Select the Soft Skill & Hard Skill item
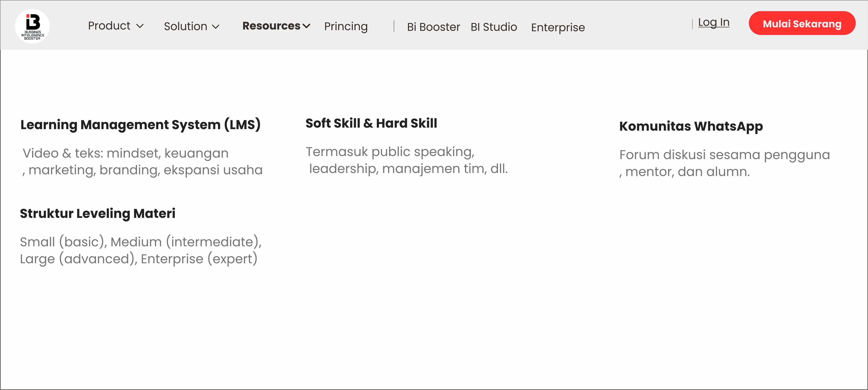The width and height of the screenshot is (868, 390). 371,123
